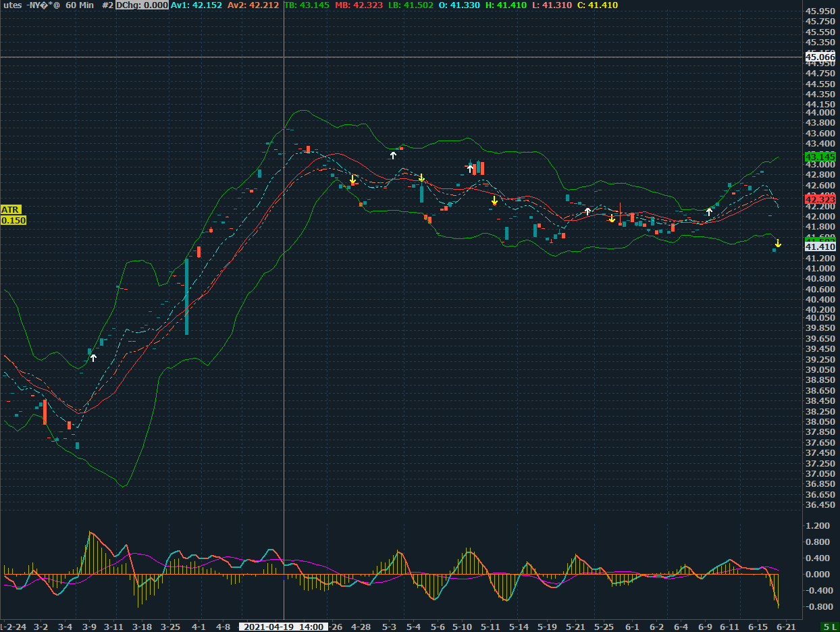The height and width of the screenshot is (632, 840).
Task: Click the last yellow down arrow near 6-21
Action: pyautogui.click(x=778, y=243)
